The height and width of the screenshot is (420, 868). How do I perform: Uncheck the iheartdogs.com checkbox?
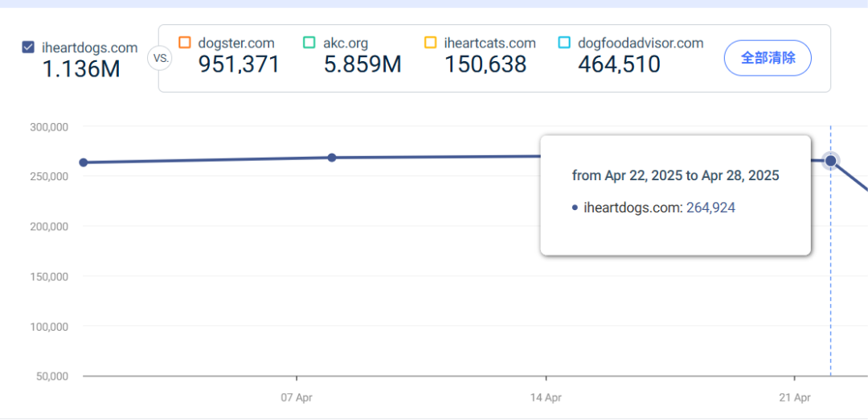click(x=28, y=47)
